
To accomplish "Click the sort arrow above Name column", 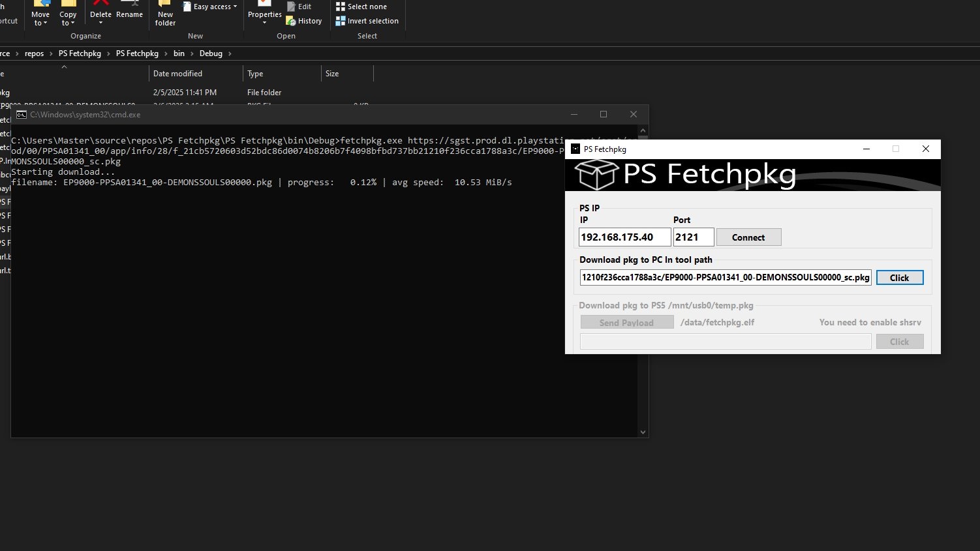I will [x=64, y=67].
